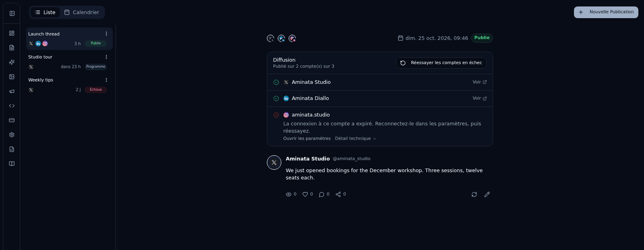This screenshot has width=644, height=250.
Task: Select the Launch thread post
Action: pyautogui.click(x=69, y=39)
